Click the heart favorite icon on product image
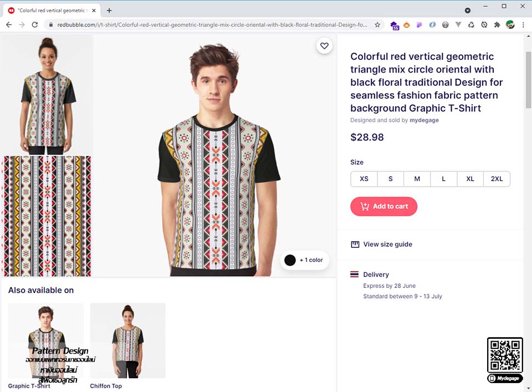Image resolution: width=532 pixels, height=392 pixels. (324, 46)
